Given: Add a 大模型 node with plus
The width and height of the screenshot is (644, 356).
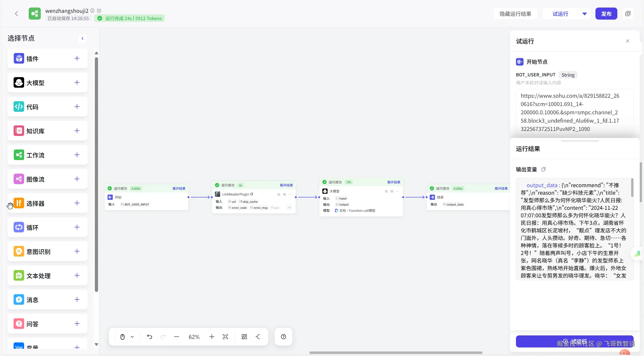Looking at the screenshot, I should click(x=77, y=83).
